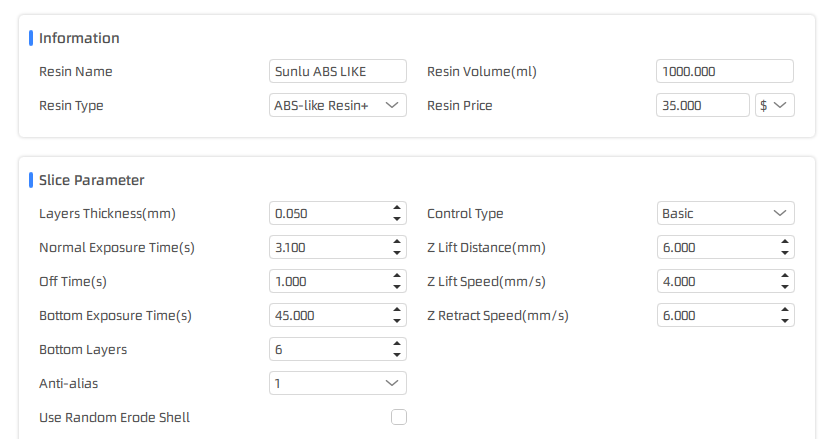Screen dimensions: 834x439
Task: Click the Bottom Exposure Time value field
Action: pos(330,316)
